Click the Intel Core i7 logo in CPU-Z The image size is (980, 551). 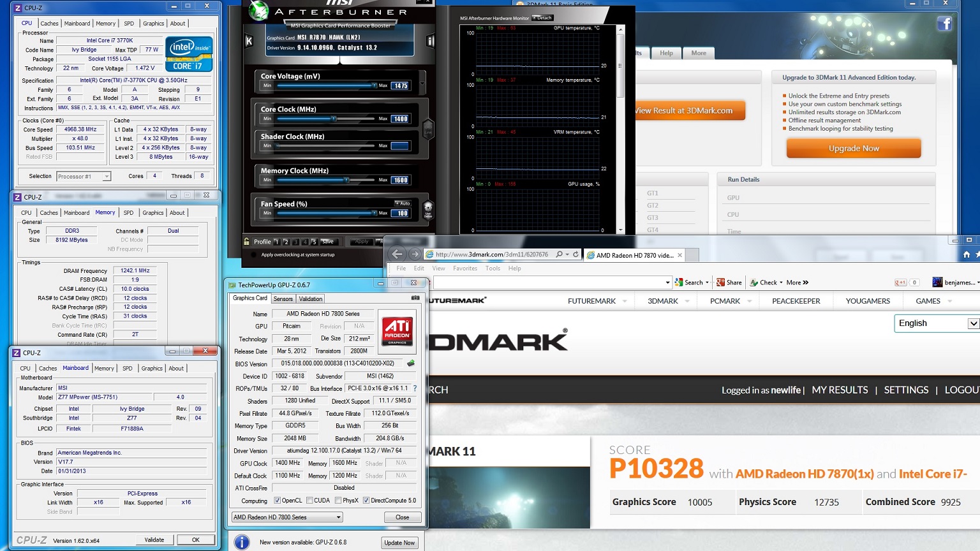[189, 54]
